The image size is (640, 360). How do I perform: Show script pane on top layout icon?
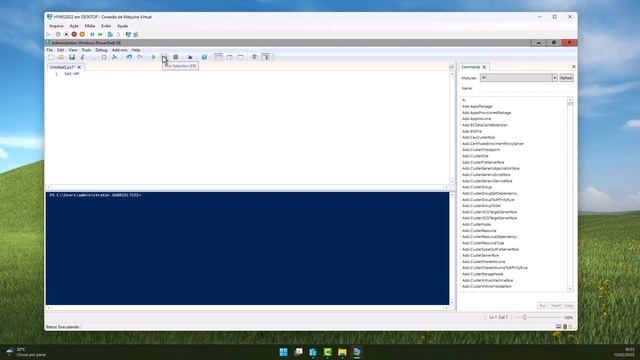pos(219,57)
